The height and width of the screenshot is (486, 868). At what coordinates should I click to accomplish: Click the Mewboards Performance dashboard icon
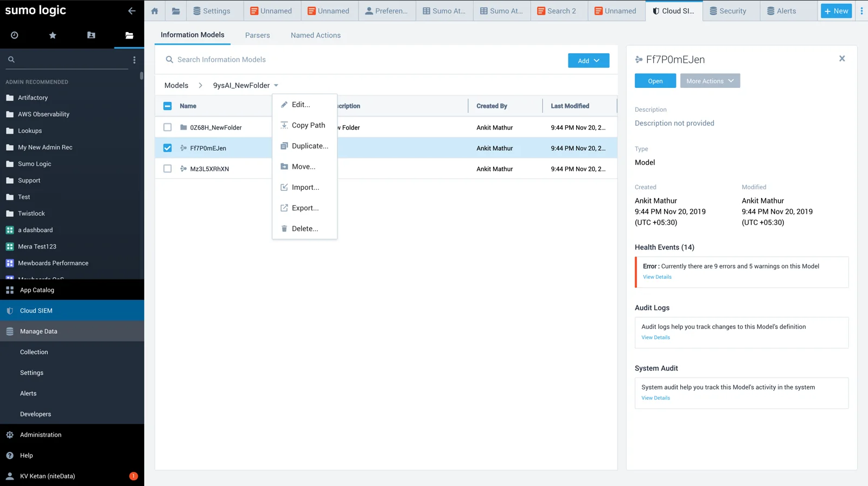tap(10, 263)
